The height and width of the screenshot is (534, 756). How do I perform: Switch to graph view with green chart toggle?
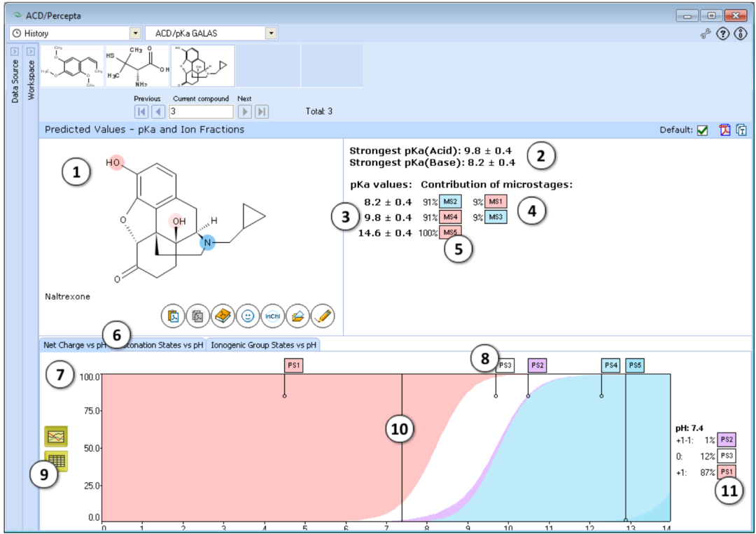pos(55,436)
